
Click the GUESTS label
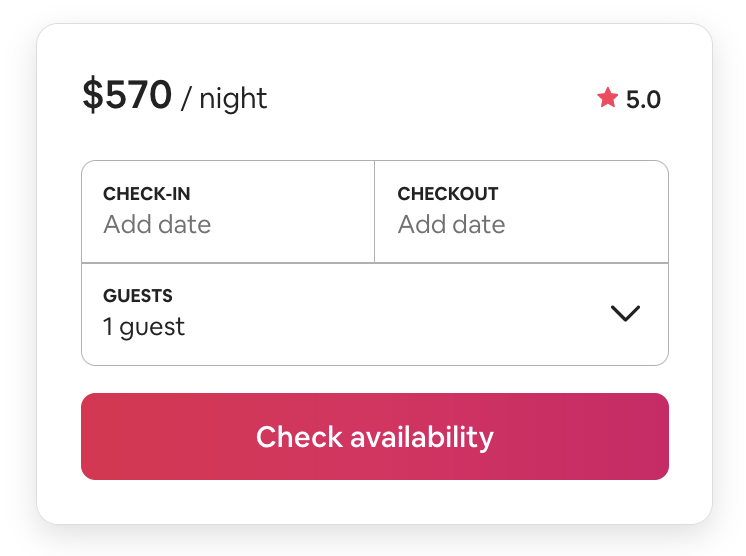[x=138, y=296]
